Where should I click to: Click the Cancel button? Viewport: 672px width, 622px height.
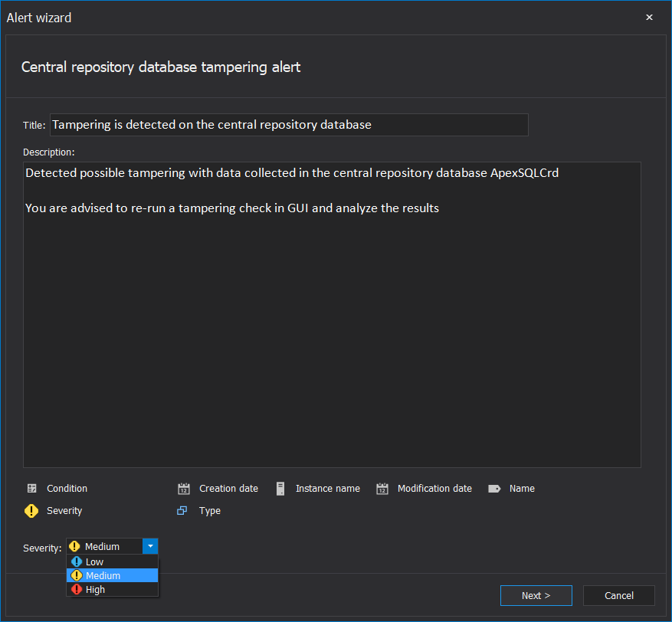point(619,595)
